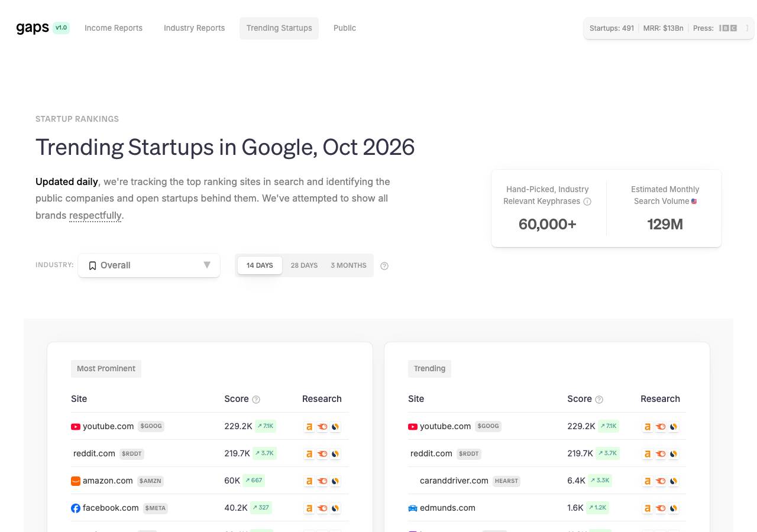Open Semrush research for youtube.com in Most Prominent

[x=322, y=426]
